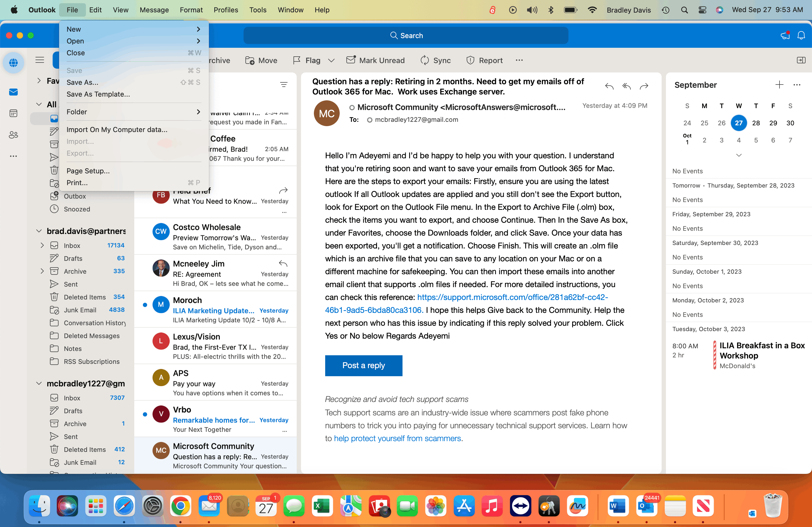The image size is (812, 527).
Task: Open the Tools menu in menu bar
Action: click(x=258, y=10)
